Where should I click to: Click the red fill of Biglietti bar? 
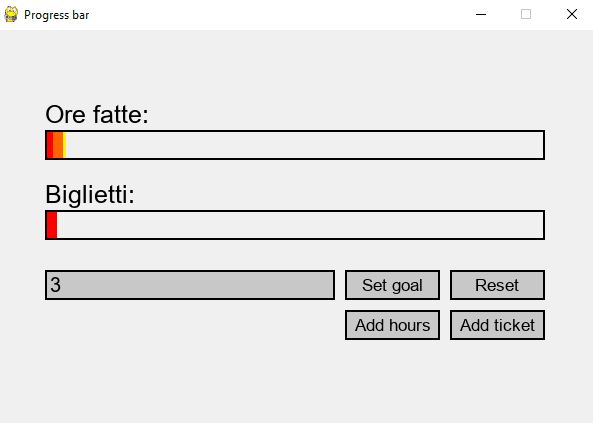(52, 225)
